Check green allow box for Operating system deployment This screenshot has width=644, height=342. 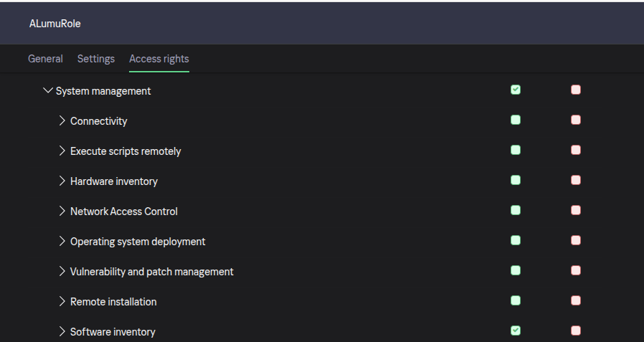516,240
